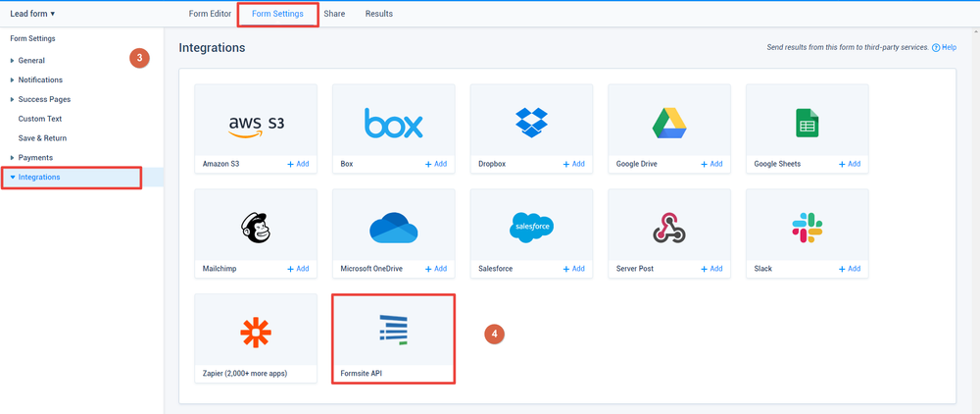The width and height of the screenshot is (980, 414).
Task: Add the Amazon S3 integration
Action: 298,164
